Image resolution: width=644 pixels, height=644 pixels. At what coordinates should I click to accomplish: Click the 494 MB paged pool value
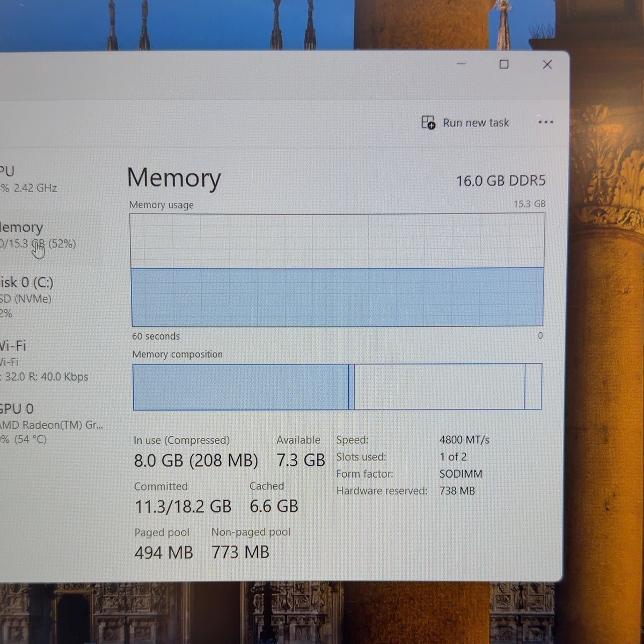(x=164, y=552)
